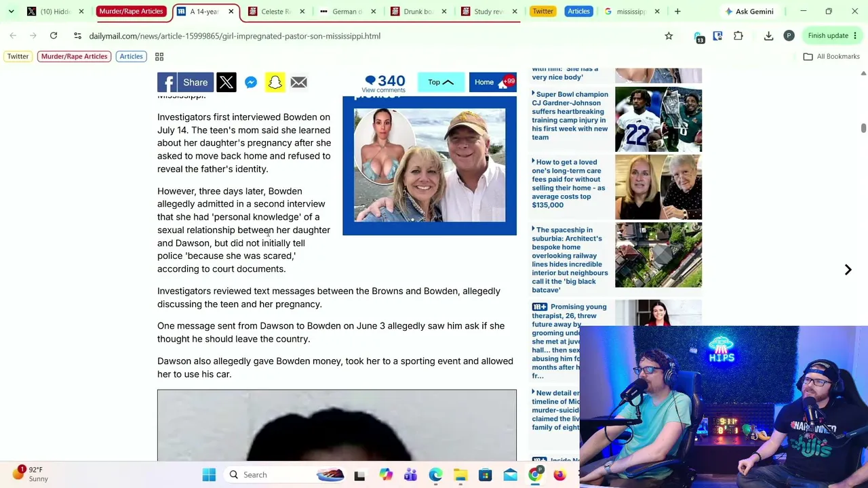This screenshot has width=868, height=488.
Task: Switch to the Google mississippi tab
Action: pyautogui.click(x=631, y=12)
